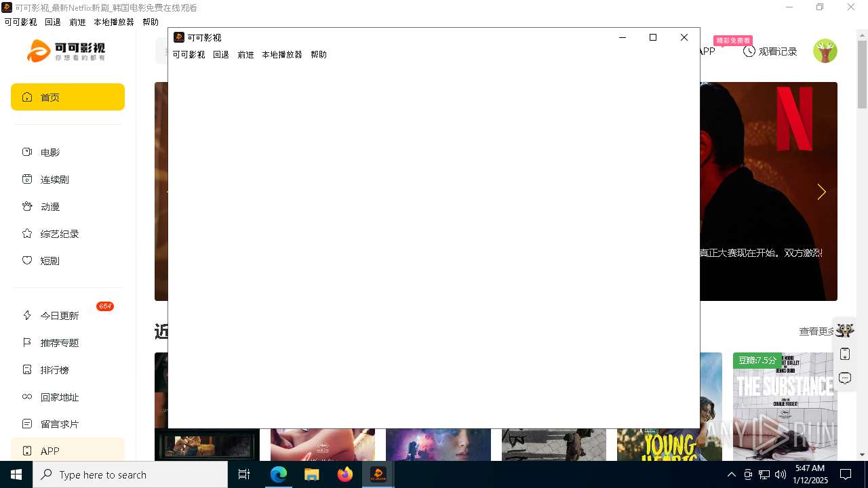
Task: Click the page vertical scrollbar thumb
Action: coord(862,73)
